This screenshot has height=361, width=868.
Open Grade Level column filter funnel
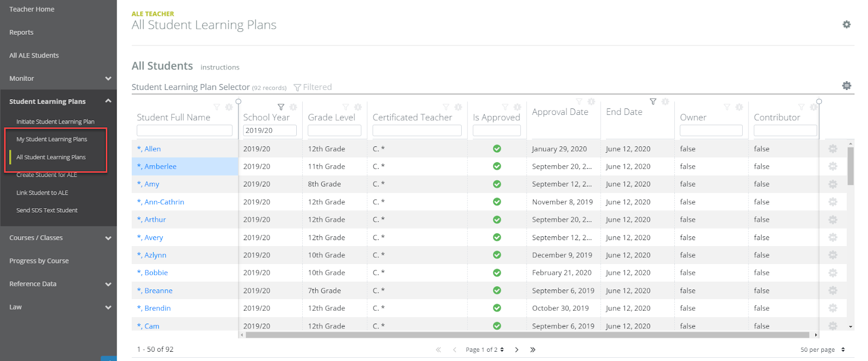[346, 107]
